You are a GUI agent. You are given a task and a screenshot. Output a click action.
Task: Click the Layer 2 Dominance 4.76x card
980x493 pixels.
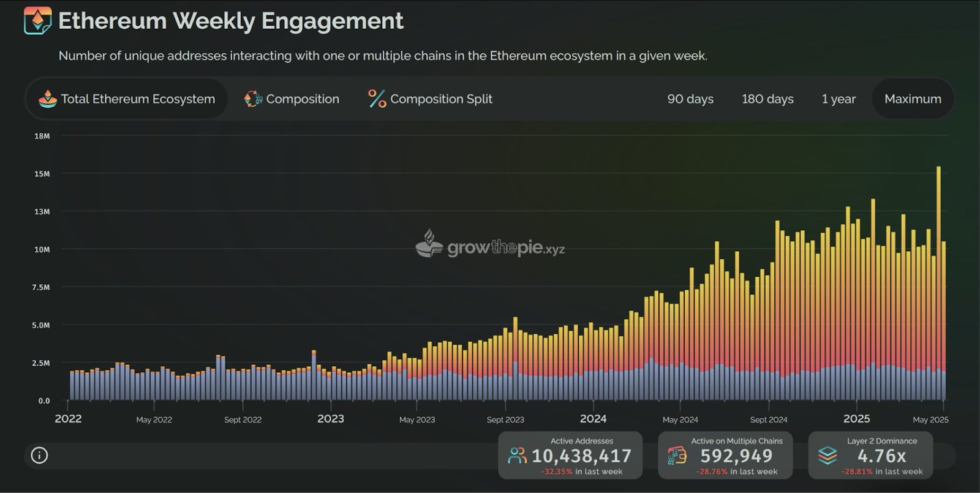[x=870, y=455]
